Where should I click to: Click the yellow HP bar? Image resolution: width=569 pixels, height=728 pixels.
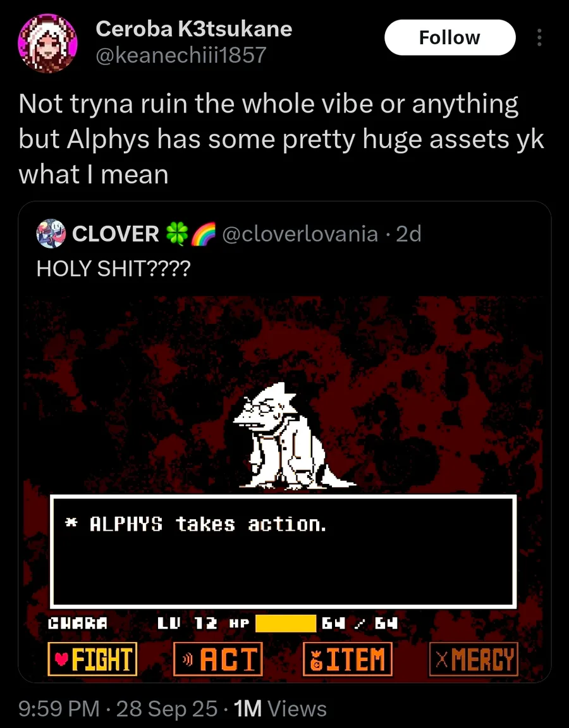click(285, 623)
